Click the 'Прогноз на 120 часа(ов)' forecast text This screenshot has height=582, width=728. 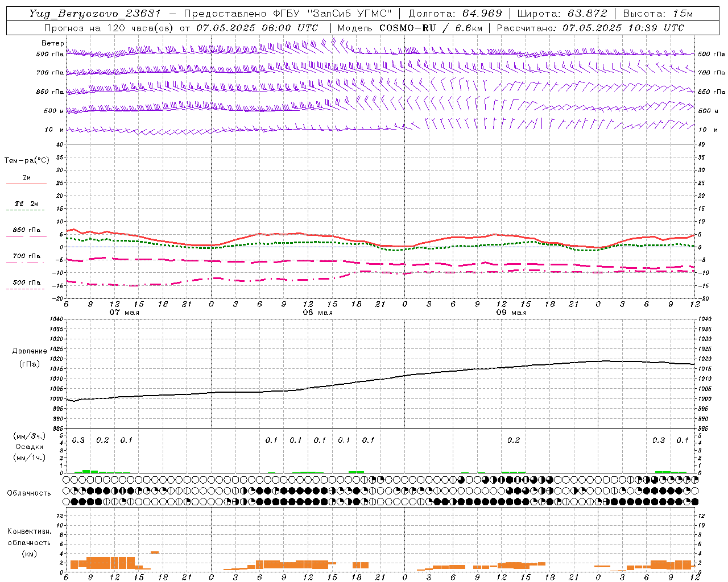click(108, 28)
